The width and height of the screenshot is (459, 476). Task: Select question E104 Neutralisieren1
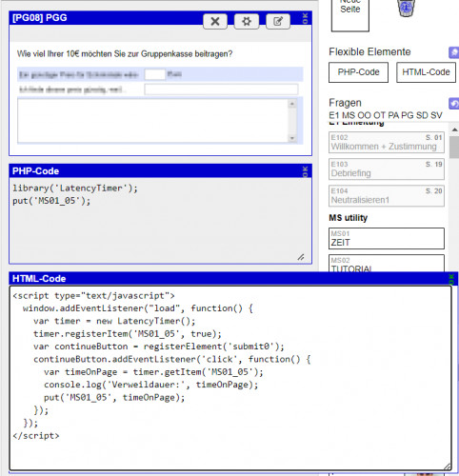pyautogui.click(x=387, y=196)
